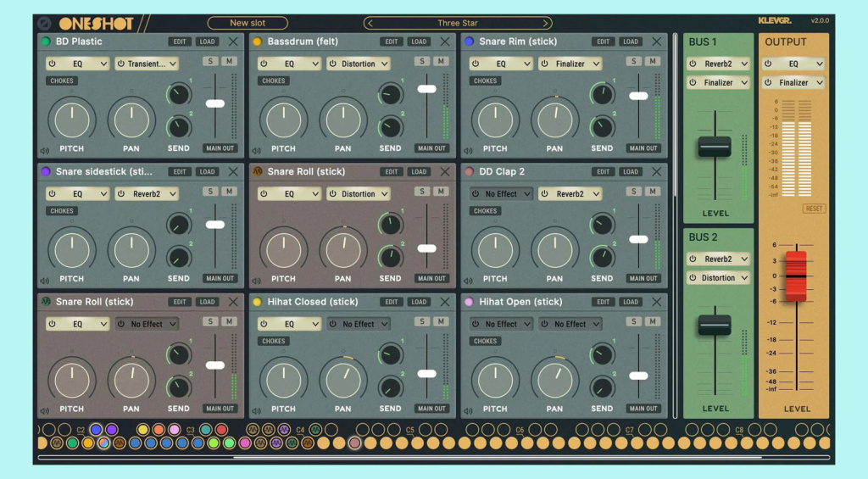This screenshot has width=868, height=479.
Task: Solo the Bassdrum (felt) slot
Action: [x=421, y=62]
